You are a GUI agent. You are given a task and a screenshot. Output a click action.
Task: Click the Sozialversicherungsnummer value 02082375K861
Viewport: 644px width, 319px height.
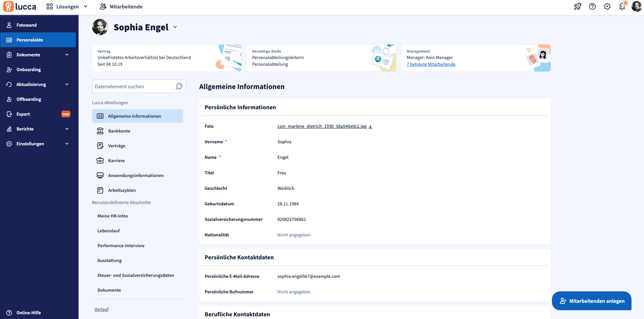[x=292, y=219]
